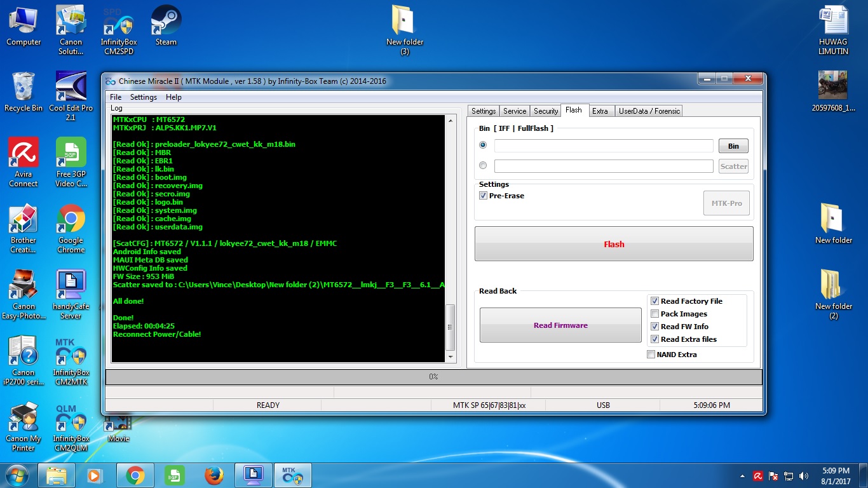The image size is (868, 488).
Task: Click the Scatter file path input field
Action: click(604, 166)
